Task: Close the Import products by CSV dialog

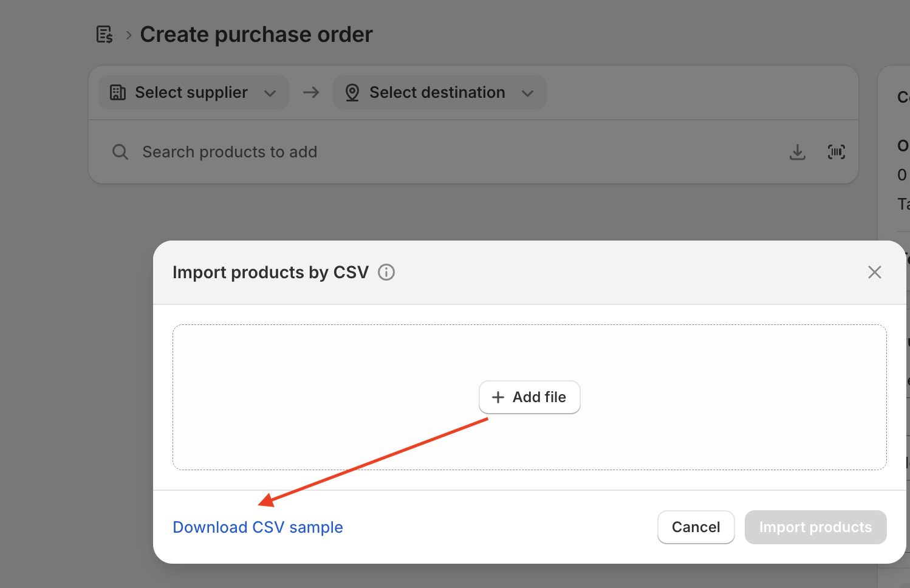Action: click(x=875, y=272)
